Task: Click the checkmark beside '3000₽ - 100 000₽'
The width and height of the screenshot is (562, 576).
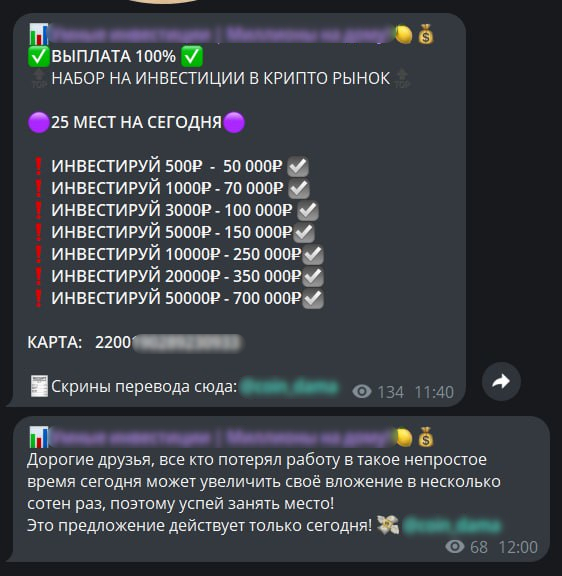Action: [308, 210]
